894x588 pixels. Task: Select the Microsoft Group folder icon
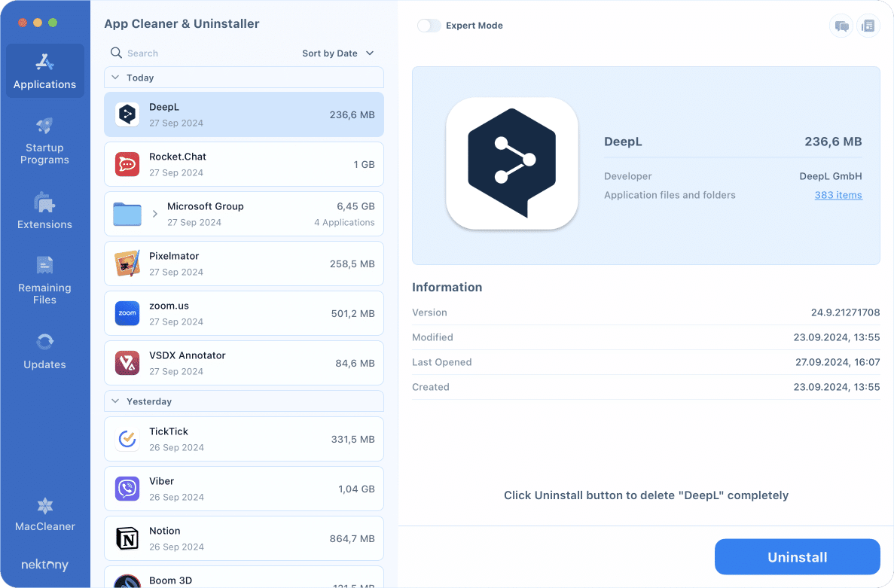click(127, 215)
